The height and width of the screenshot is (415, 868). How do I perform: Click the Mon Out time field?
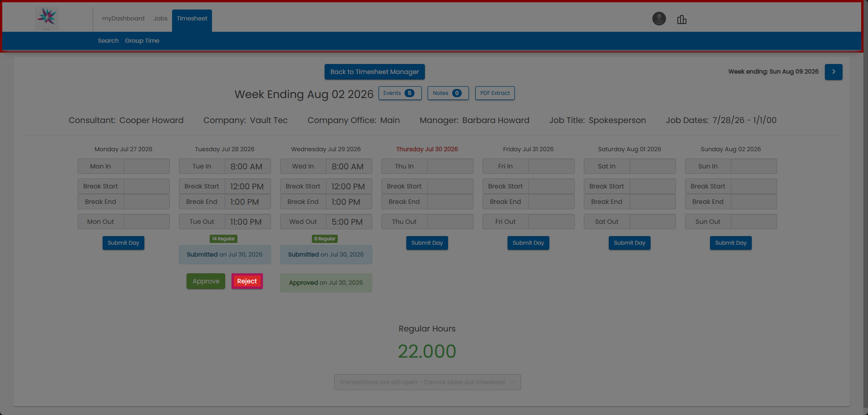(146, 222)
